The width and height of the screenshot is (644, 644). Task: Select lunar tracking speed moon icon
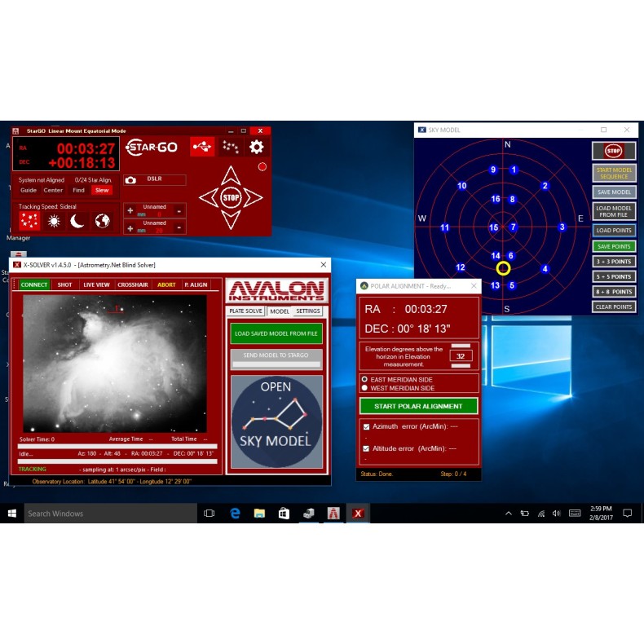pyautogui.click(x=77, y=221)
